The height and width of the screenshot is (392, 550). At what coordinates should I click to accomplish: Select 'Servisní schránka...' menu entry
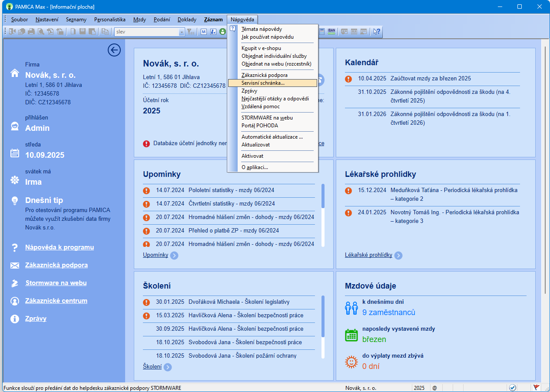point(263,83)
